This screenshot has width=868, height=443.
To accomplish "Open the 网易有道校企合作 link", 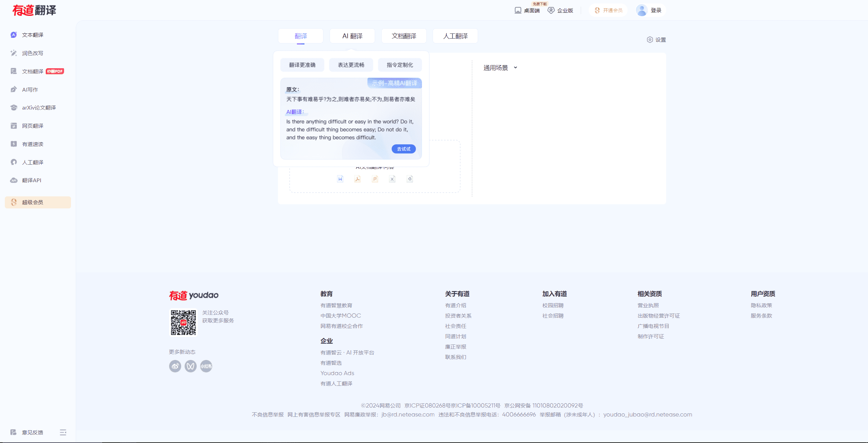I will (341, 326).
